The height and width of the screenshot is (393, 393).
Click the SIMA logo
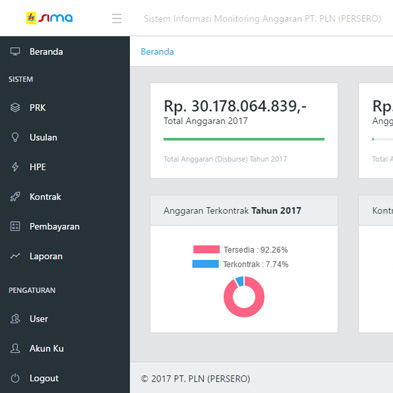point(49,18)
